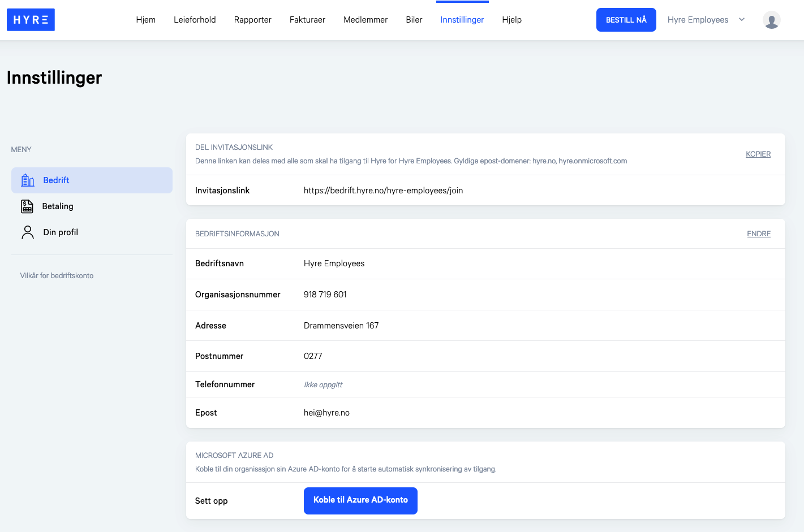This screenshot has height=532, width=804.
Task: Select Din profil in the side menu
Action: (92, 232)
